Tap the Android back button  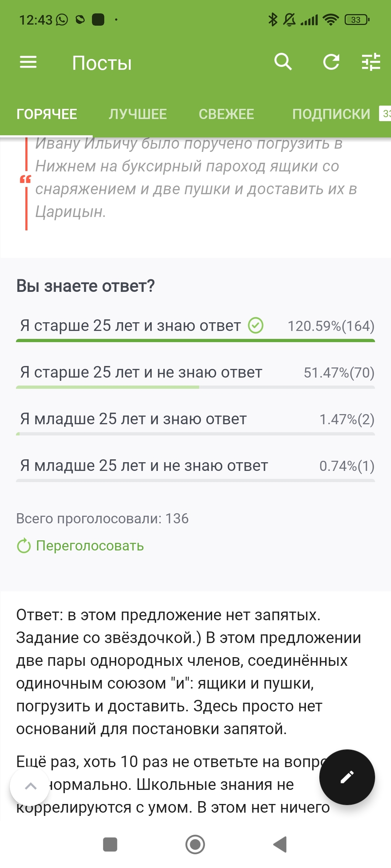[x=280, y=844]
